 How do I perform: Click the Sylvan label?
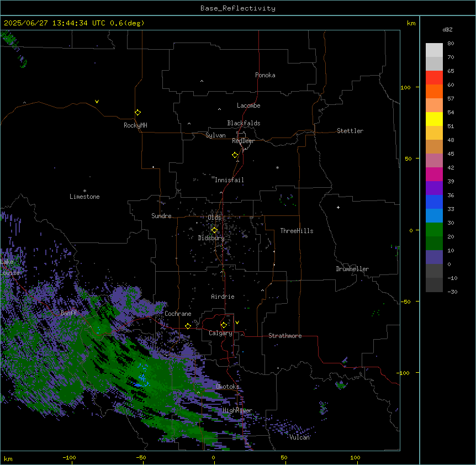point(215,135)
